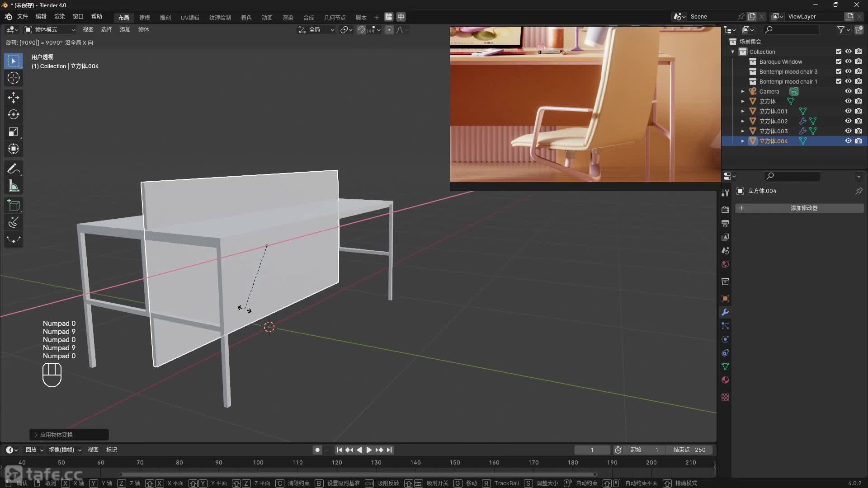Toggle timeline auto-keying record button

317,450
